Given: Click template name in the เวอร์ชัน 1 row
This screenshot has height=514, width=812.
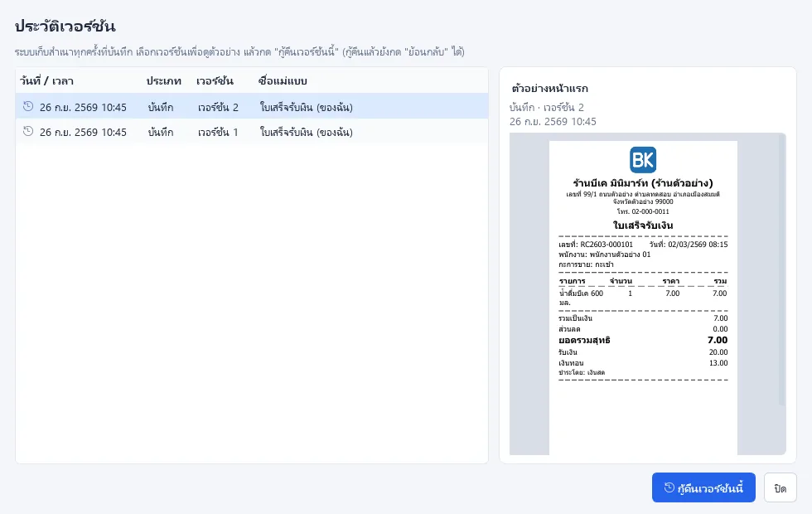Looking at the screenshot, I should (x=306, y=132).
